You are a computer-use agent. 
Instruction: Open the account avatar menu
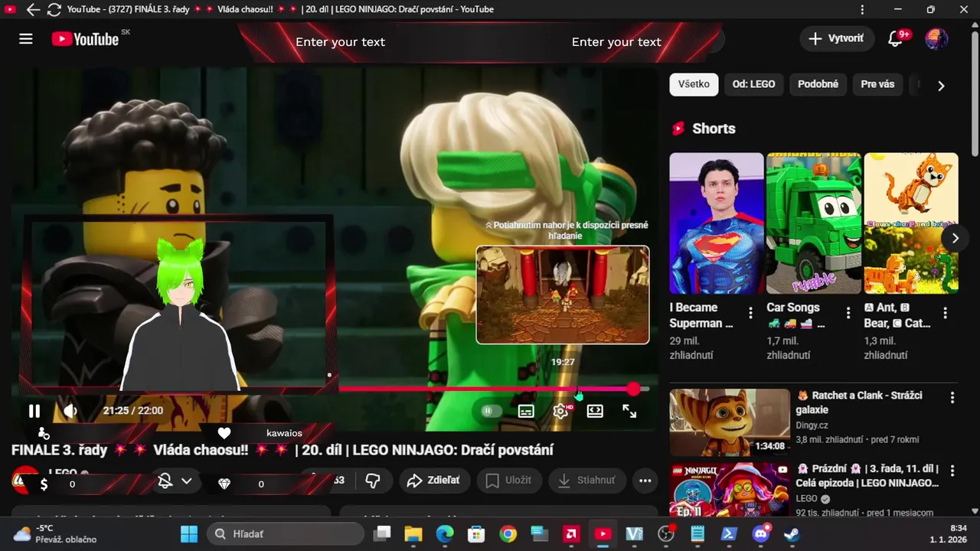click(936, 39)
